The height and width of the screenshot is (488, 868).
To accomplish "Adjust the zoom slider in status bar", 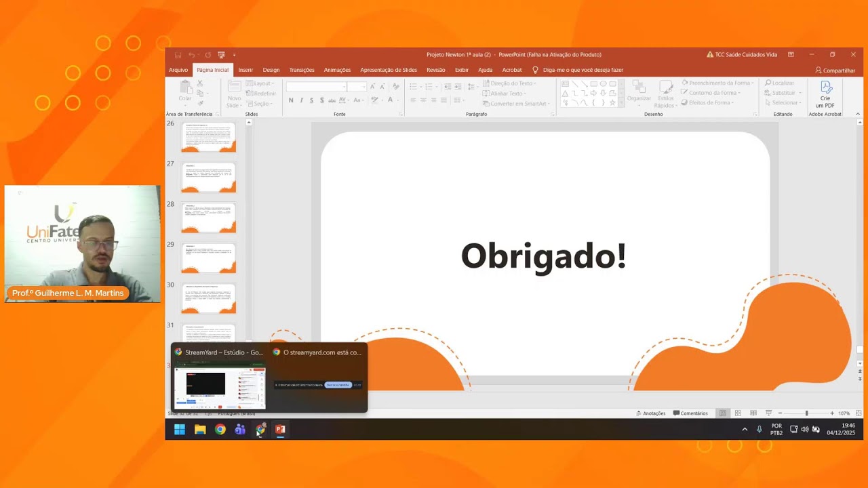I will click(x=806, y=413).
